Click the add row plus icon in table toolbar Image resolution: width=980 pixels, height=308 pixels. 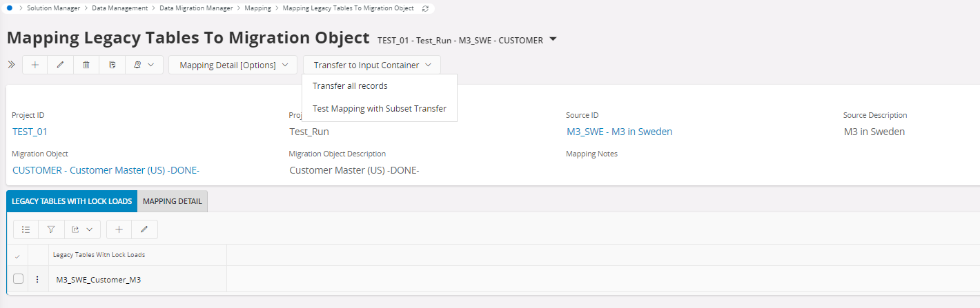[119, 229]
